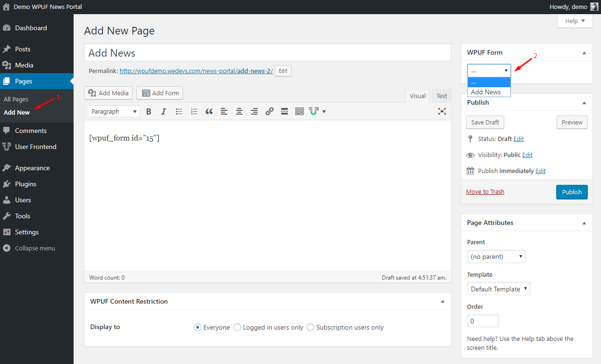The width and height of the screenshot is (601, 364).
Task: Click the Add Form button
Action: 159,93
